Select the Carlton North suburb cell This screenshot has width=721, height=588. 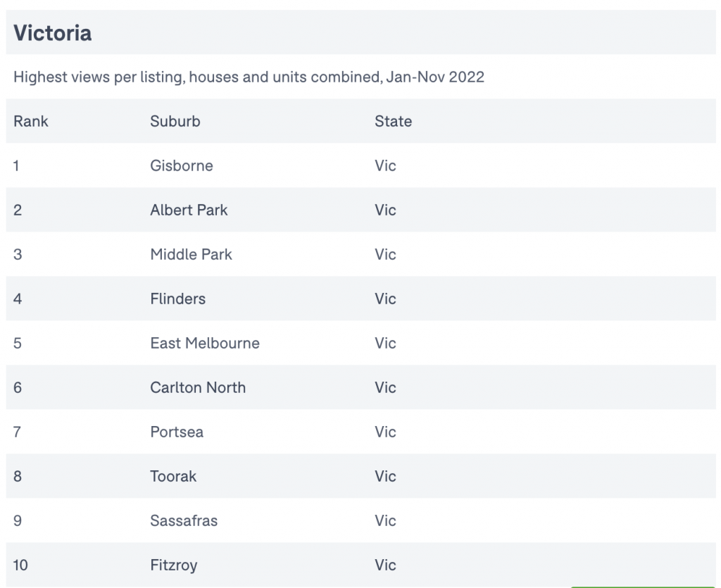pyautogui.click(x=198, y=387)
